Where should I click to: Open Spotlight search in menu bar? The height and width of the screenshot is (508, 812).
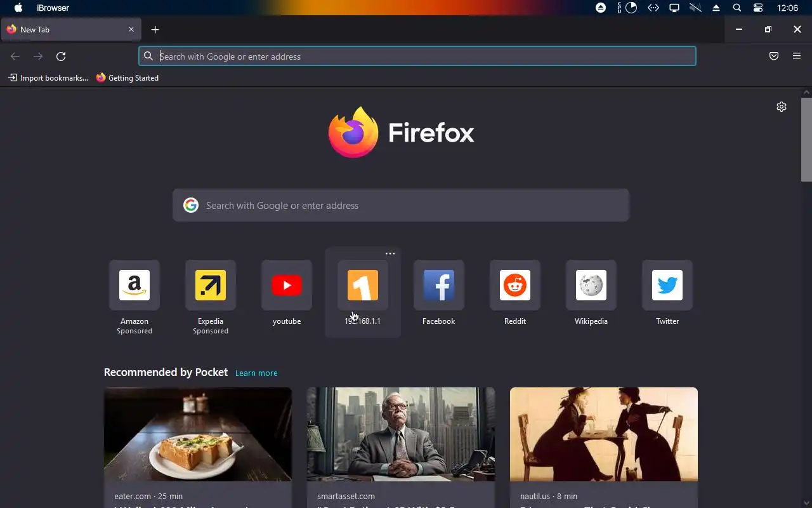pos(737,8)
